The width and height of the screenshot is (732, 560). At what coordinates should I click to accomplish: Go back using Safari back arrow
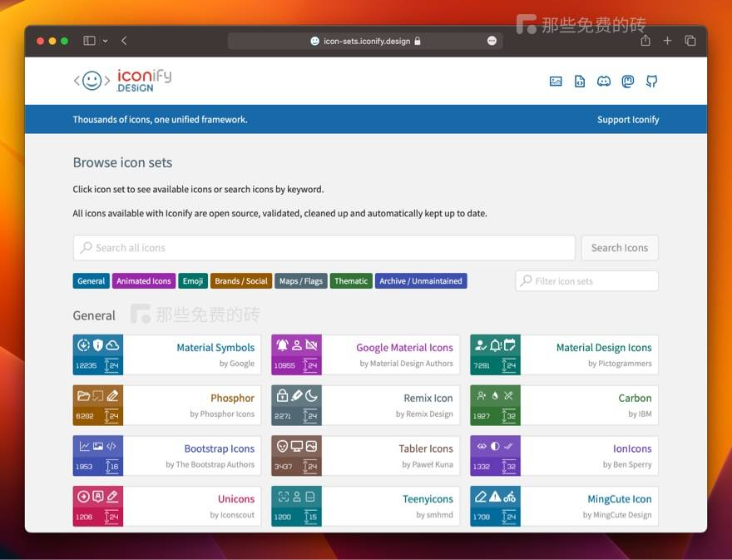click(x=124, y=41)
